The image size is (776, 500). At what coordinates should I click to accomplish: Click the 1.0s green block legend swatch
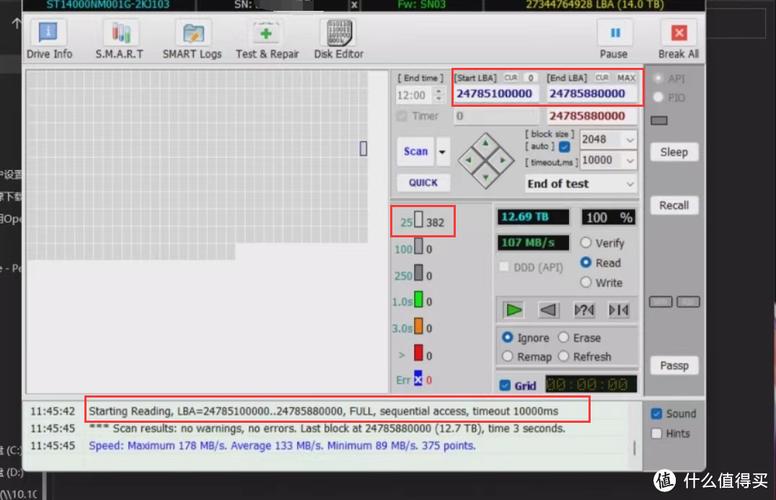click(419, 299)
